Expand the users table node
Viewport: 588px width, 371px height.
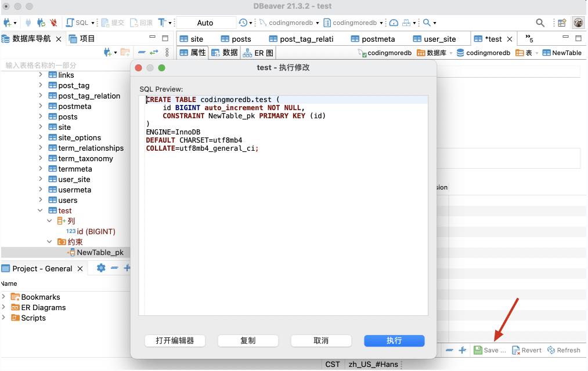click(x=41, y=200)
